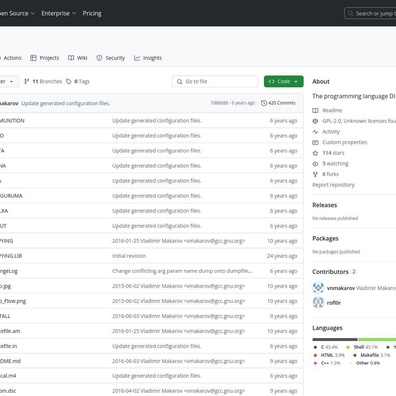Screen dimensions: 396x396
Task: Open the YING.LIB file
Action: pos(11,256)
